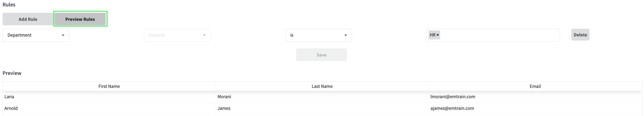The height and width of the screenshot is (116, 644).
Task: Select the Arnold row first name cell
Action: (109, 108)
